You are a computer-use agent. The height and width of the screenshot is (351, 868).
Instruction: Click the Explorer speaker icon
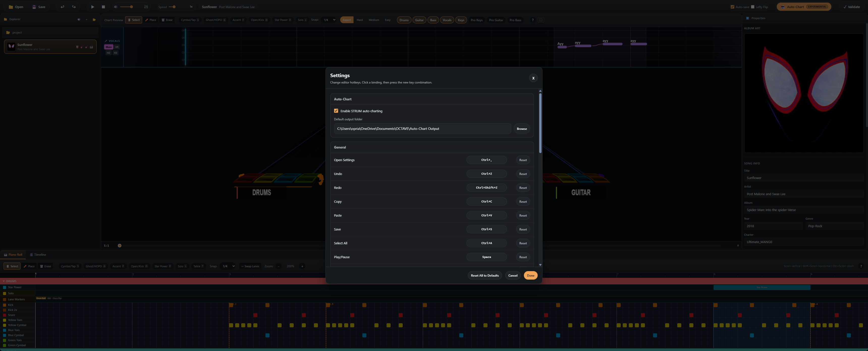(x=79, y=19)
